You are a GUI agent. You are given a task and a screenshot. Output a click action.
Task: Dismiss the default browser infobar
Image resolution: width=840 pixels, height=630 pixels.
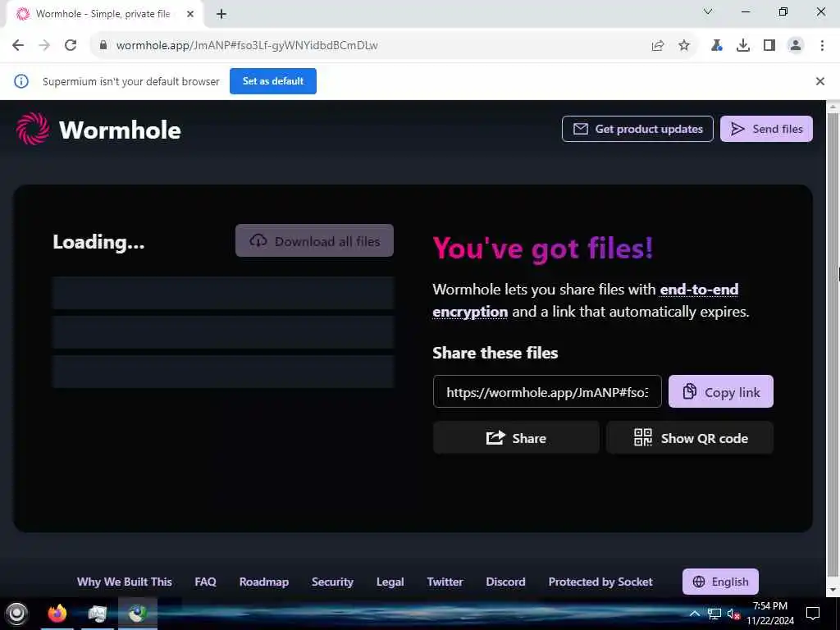click(x=819, y=81)
